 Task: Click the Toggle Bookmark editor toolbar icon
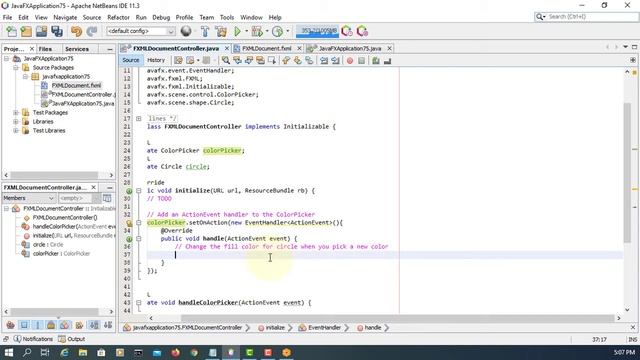[x=309, y=60]
